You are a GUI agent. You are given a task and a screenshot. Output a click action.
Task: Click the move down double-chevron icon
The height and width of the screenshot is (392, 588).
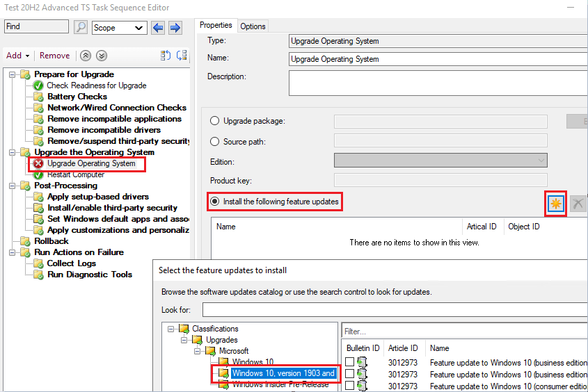[x=102, y=56]
